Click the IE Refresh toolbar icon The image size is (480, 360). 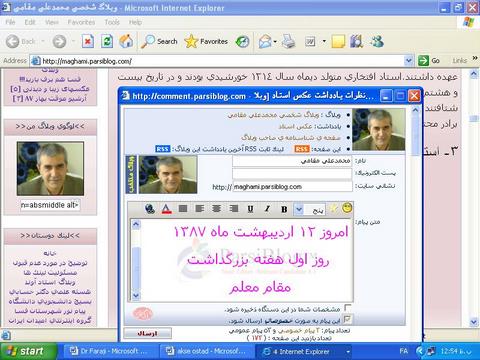(x=107, y=41)
